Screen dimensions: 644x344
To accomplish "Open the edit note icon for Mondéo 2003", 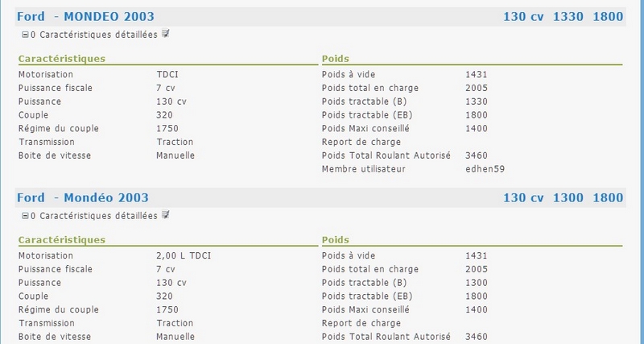I will pyautogui.click(x=166, y=214).
